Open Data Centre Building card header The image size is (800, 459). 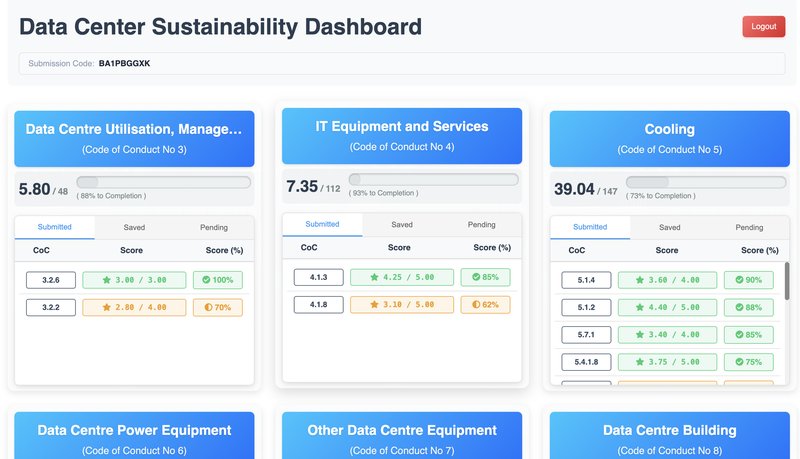(x=670, y=436)
